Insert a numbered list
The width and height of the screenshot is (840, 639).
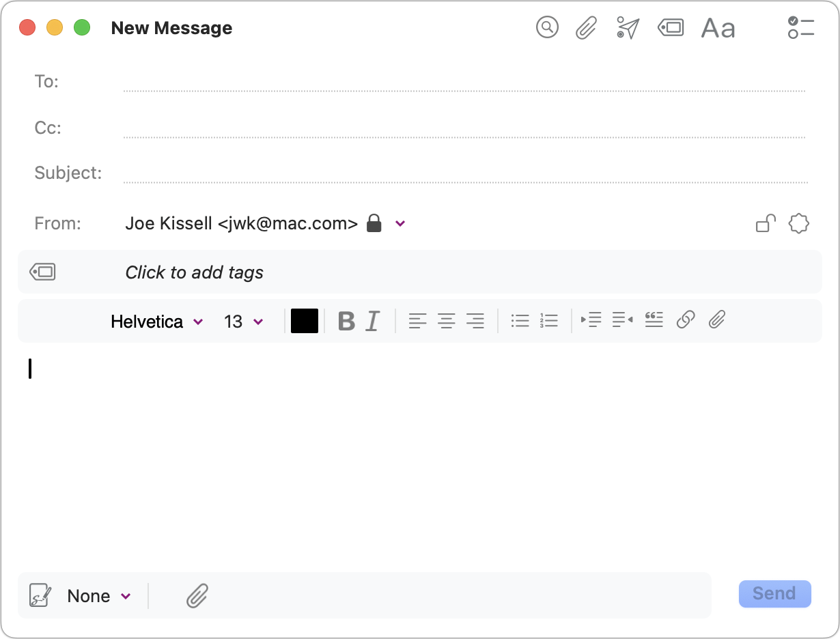click(548, 321)
